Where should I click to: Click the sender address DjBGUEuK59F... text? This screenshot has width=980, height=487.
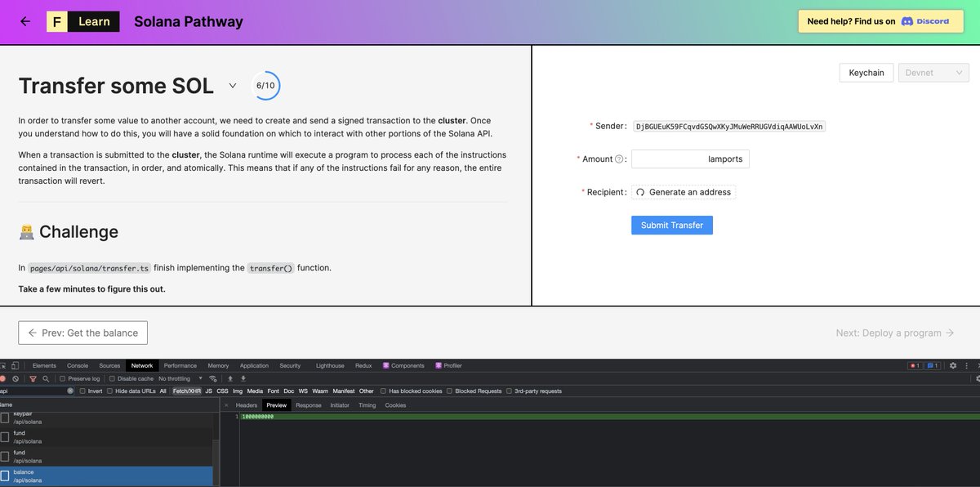click(730, 127)
